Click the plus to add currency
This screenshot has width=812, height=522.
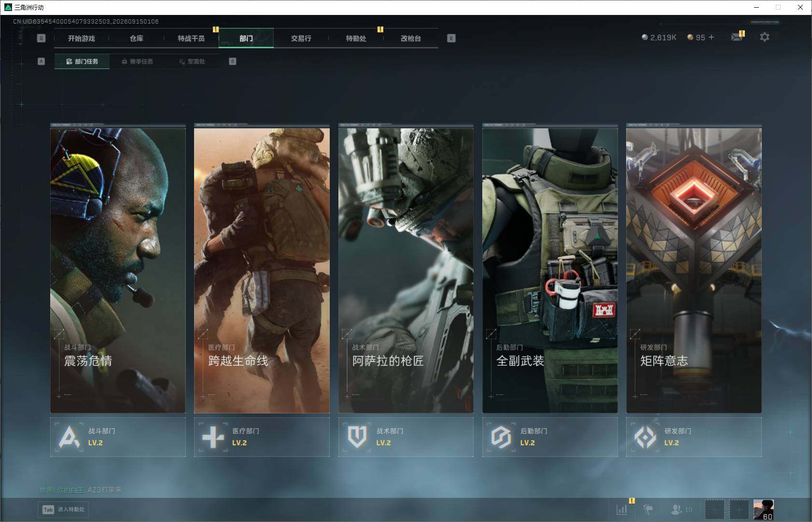pyautogui.click(x=711, y=37)
